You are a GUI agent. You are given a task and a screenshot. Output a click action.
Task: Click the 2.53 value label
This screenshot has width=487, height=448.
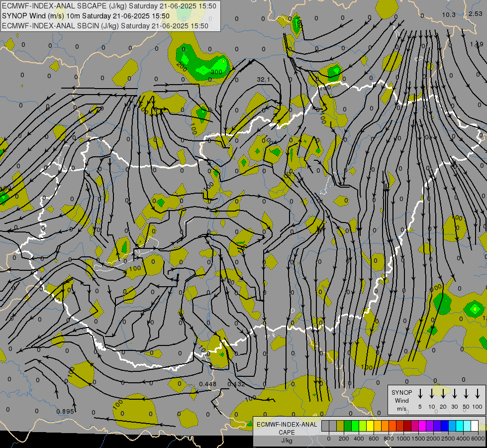pyautogui.click(x=476, y=13)
